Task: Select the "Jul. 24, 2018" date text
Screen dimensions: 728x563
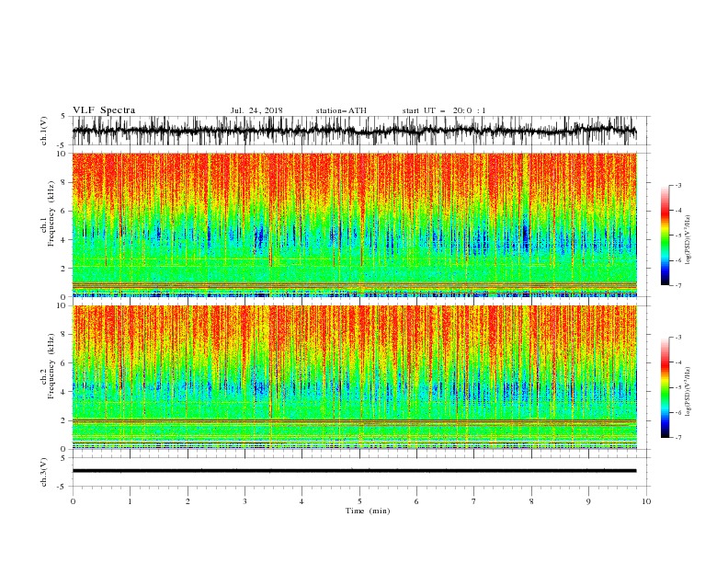Action: pyautogui.click(x=256, y=110)
